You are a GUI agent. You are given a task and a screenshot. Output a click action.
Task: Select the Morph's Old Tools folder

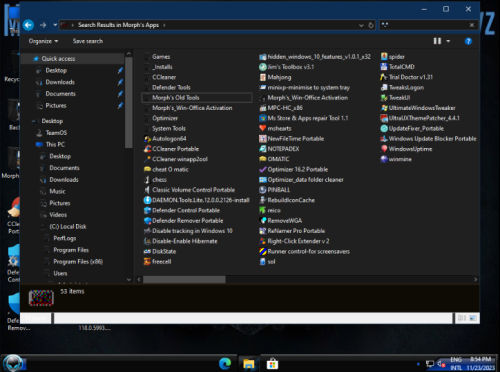(x=197, y=98)
